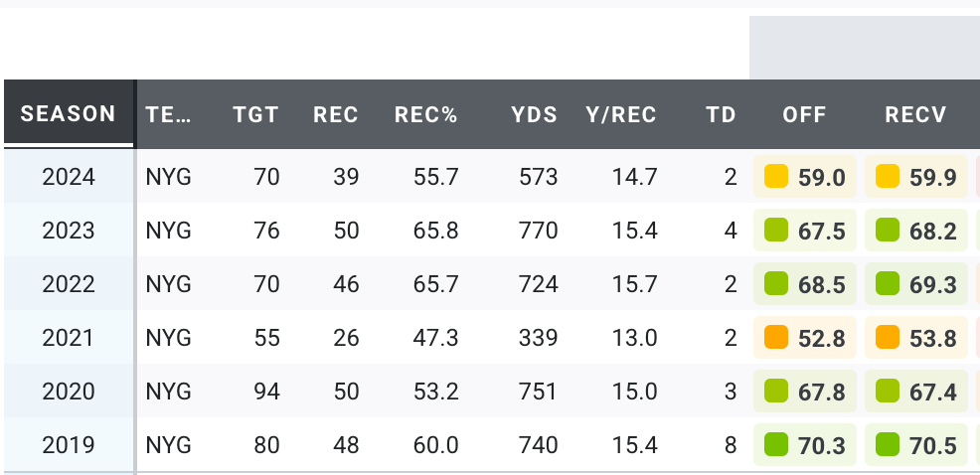Click the REC% column header
Image resolution: width=980 pixels, height=475 pixels.
pyautogui.click(x=425, y=114)
